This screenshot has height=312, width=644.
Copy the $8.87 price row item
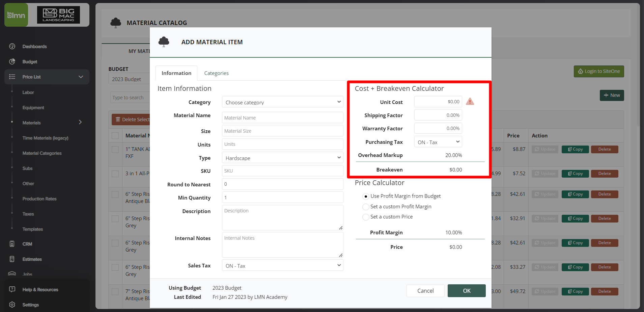pyautogui.click(x=575, y=149)
